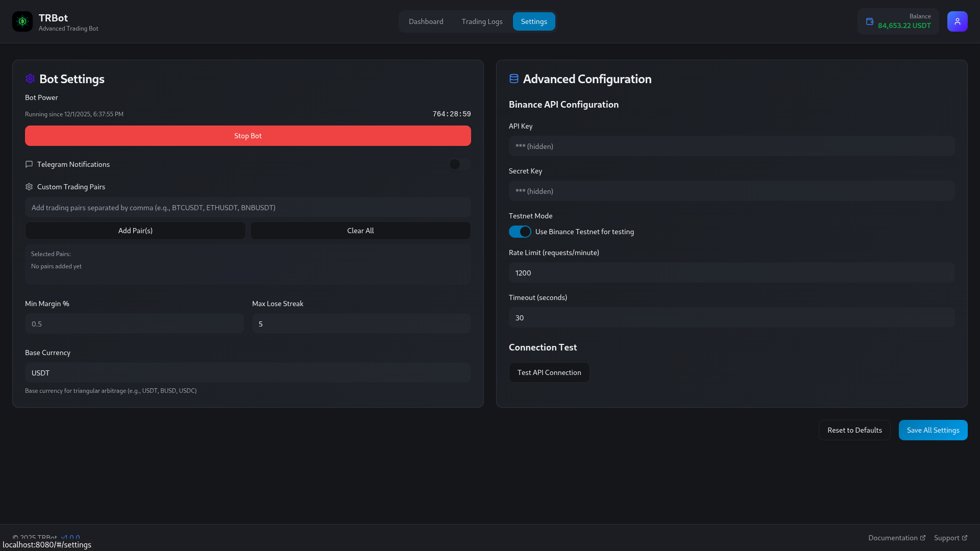This screenshot has height=551, width=980.
Task: Switch to the Dashboard tab
Action: coord(426,21)
